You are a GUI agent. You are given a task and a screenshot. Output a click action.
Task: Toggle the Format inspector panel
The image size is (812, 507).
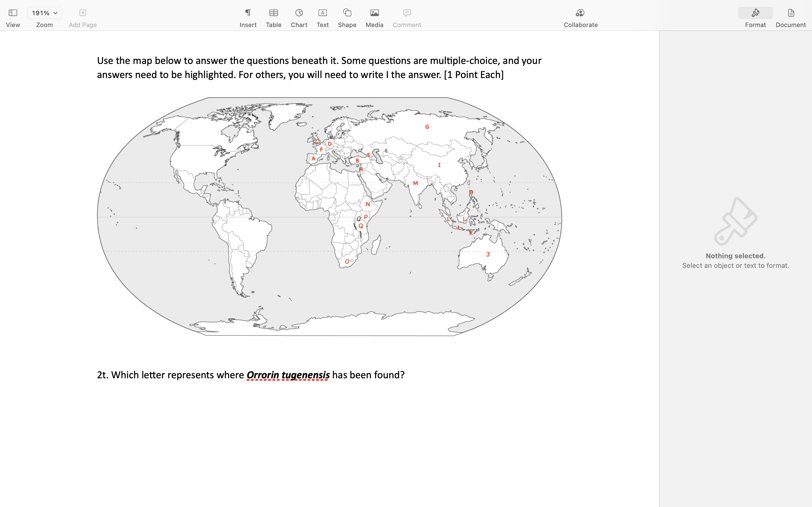tap(755, 13)
